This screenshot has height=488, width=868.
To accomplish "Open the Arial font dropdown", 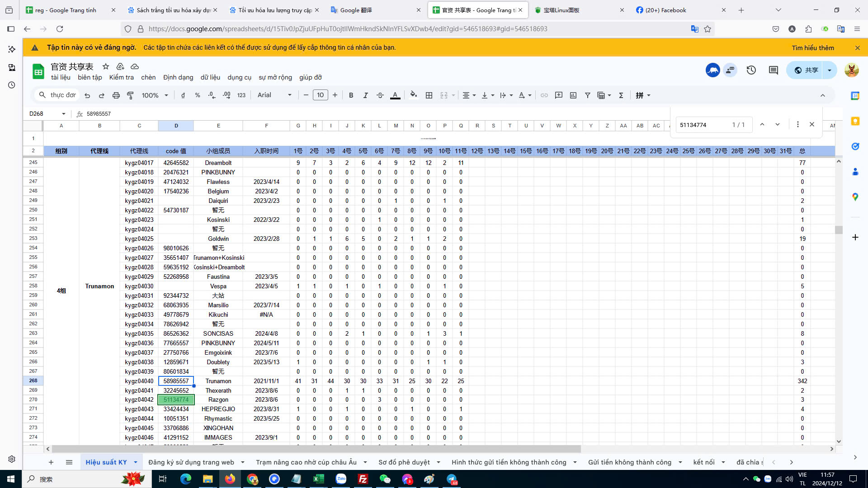I will click(274, 95).
